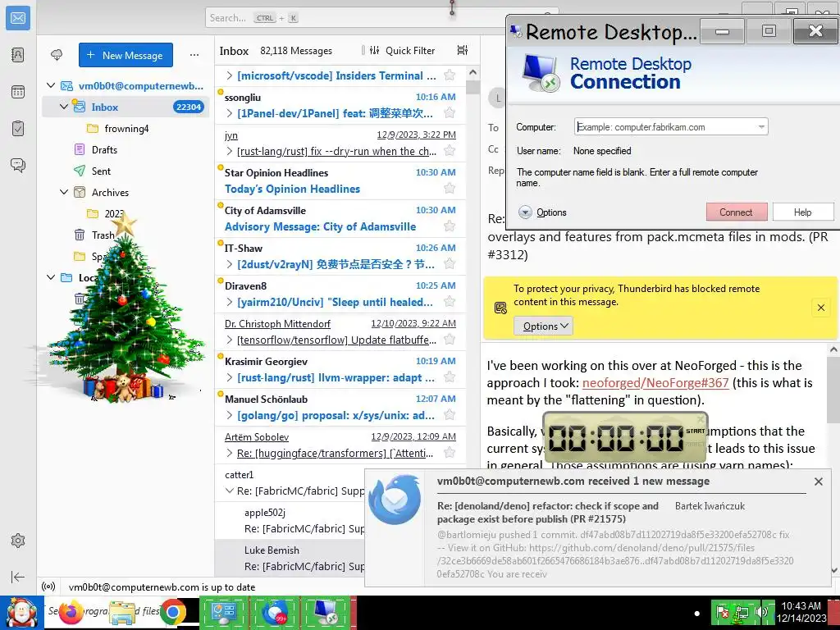Open the neoforged/NeoForge#367 link
Image resolution: width=840 pixels, height=630 pixels.
pyautogui.click(x=655, y=383)
